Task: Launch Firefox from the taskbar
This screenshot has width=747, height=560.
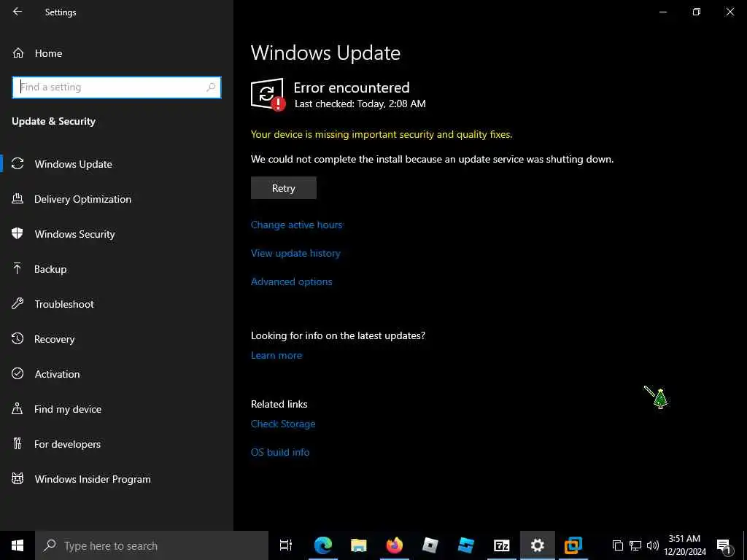Action: (x=395, y=545)
